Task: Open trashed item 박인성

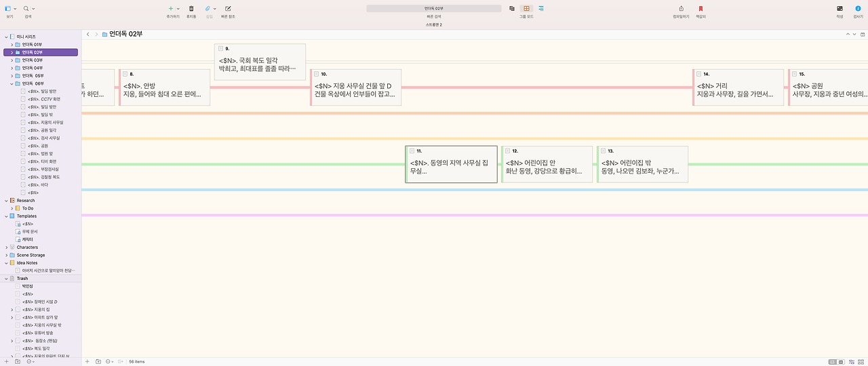Action: point(27,286)
